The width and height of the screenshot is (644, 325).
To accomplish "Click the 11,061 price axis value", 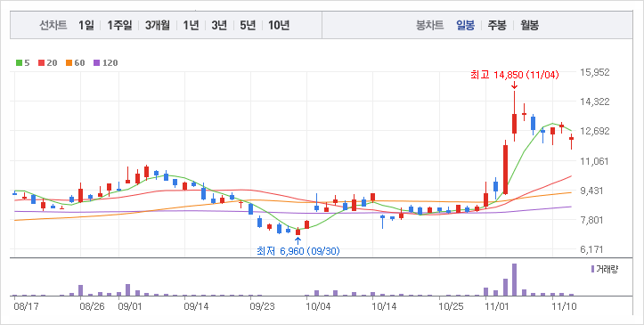I will coord(595,161).
